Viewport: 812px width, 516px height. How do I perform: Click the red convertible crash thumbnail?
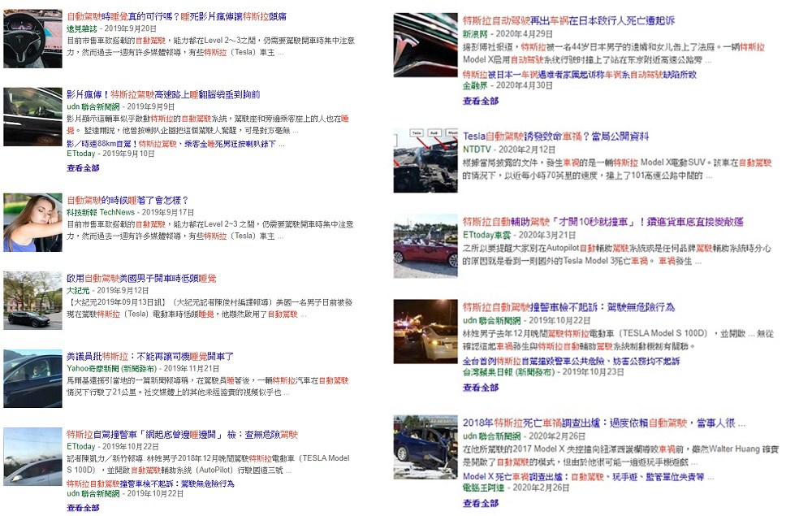point(425,244)
